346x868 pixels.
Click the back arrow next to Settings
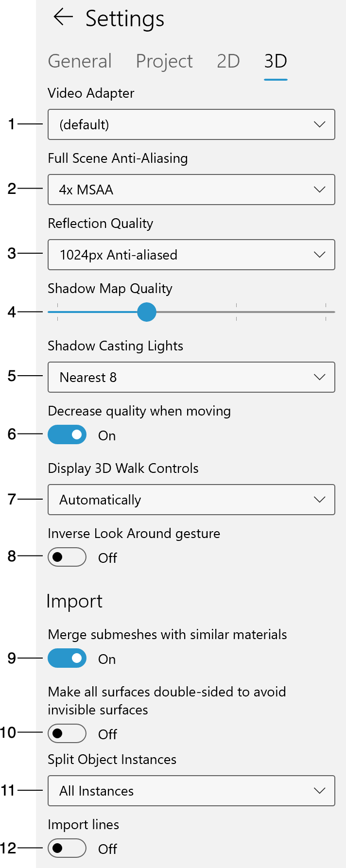(x=63, y=17)
